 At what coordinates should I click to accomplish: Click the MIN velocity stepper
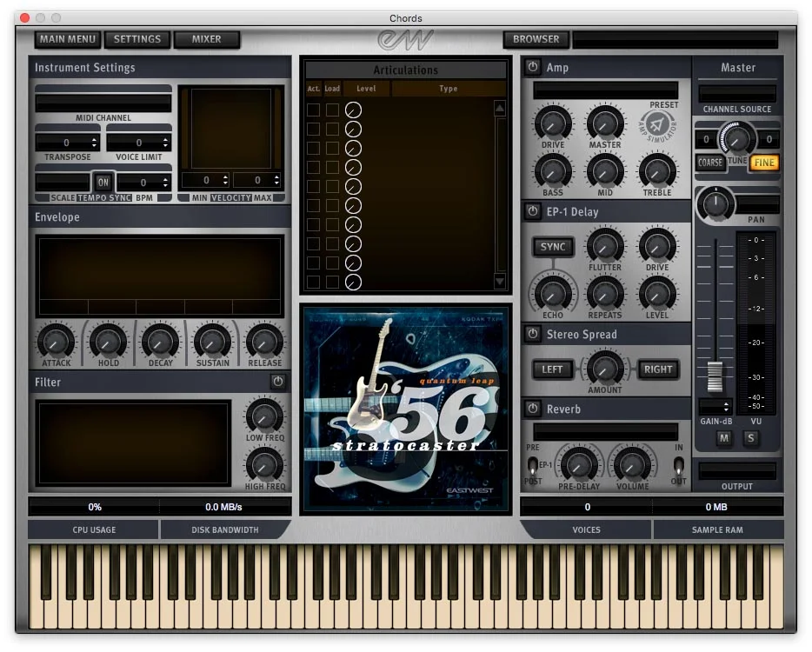point(225,180)
